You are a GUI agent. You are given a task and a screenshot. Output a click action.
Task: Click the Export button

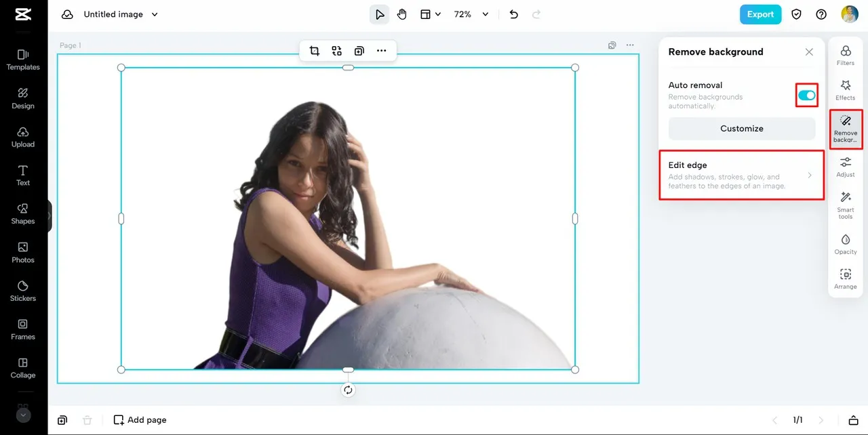pos(760,14)
